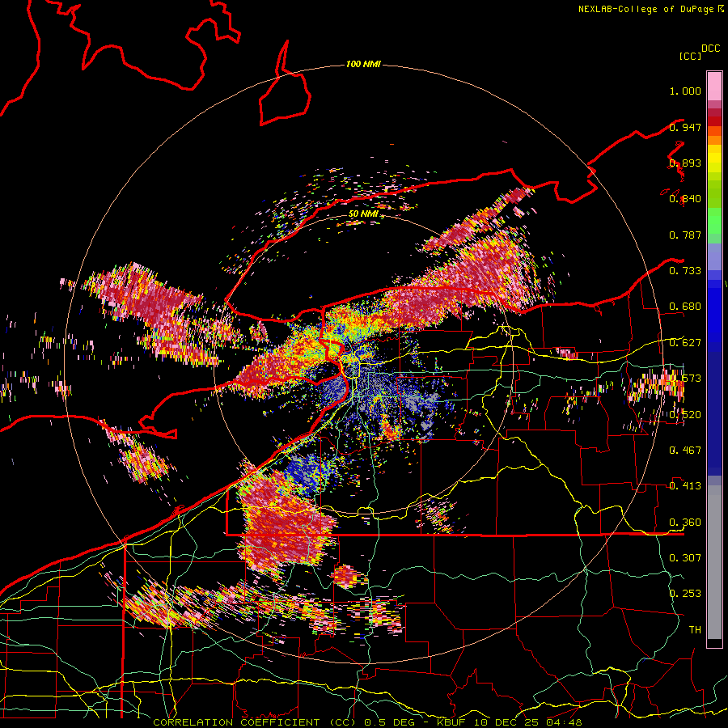
Task: Click the TH label beside the color bar
Action: pos(695,630)
